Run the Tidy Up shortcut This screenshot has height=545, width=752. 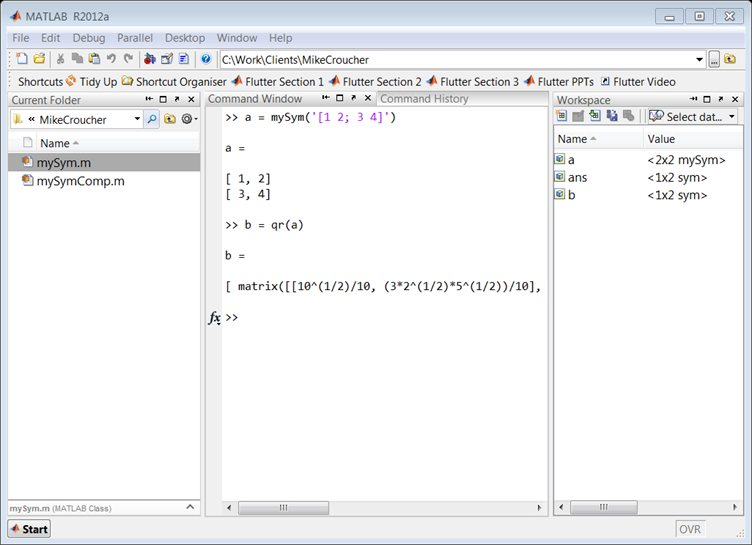click(x=91, y=81)
